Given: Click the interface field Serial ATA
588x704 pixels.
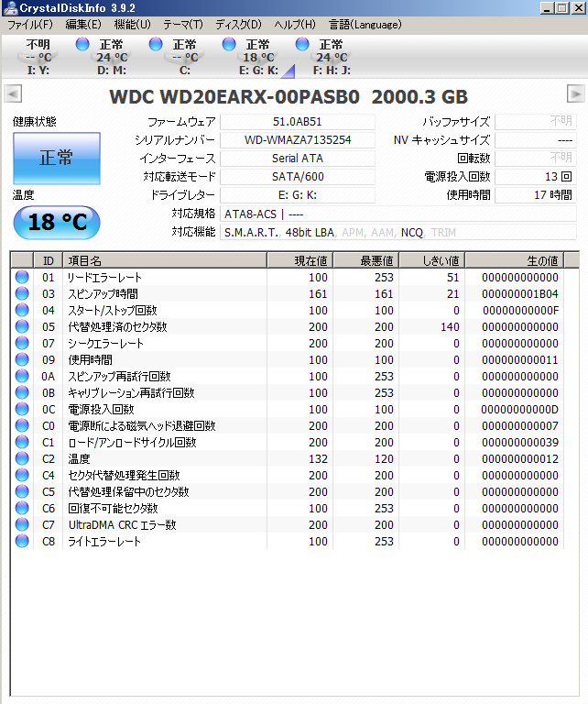Looking at the screenshot, I should 298,159.
